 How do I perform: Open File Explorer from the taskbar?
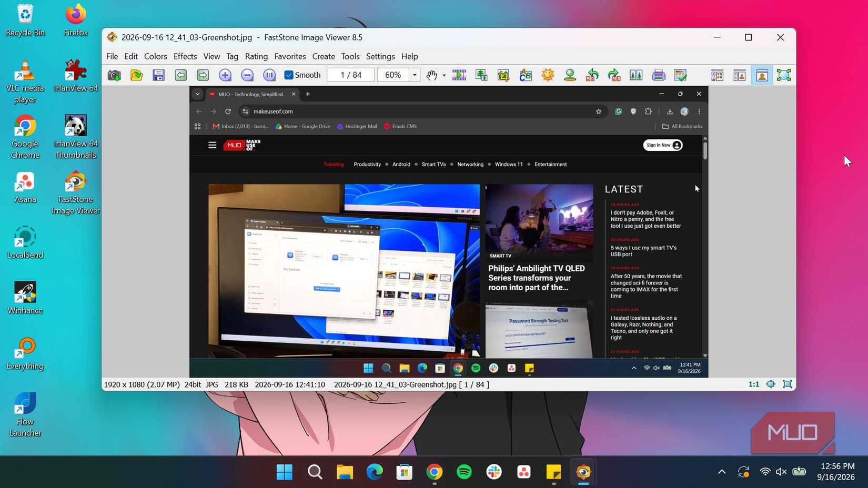coord(345,472)
